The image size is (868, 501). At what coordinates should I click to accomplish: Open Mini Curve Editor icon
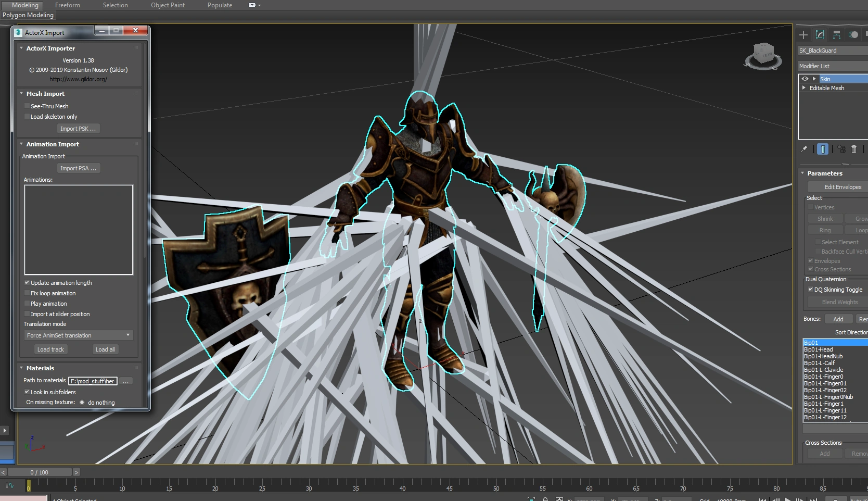click(x=9, y=485)
